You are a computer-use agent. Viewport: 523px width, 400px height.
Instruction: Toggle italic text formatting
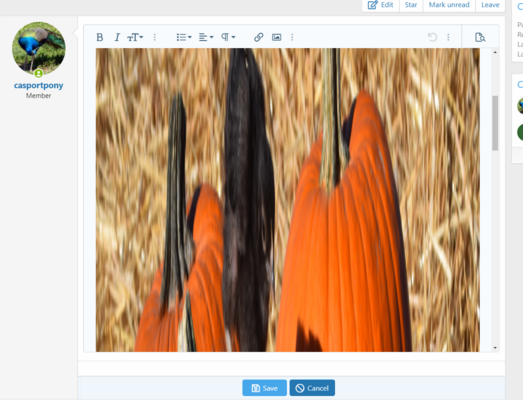pos(117,37)
